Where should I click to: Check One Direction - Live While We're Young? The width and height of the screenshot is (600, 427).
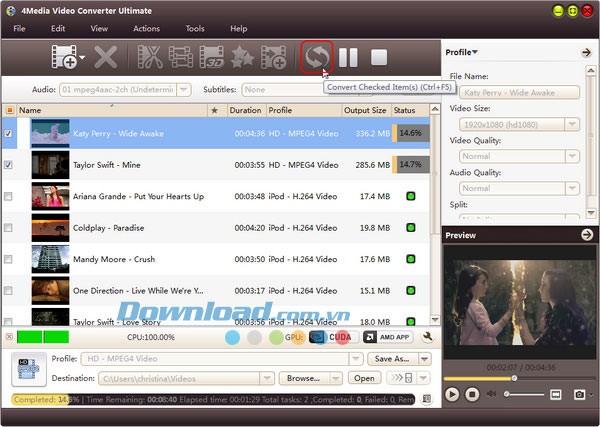point(8,290)
